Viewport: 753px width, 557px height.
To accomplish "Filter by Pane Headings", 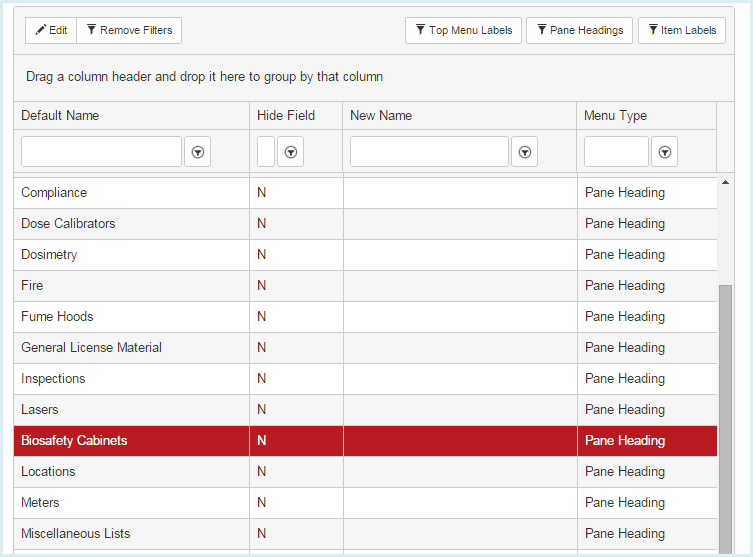I will point(579,30).
